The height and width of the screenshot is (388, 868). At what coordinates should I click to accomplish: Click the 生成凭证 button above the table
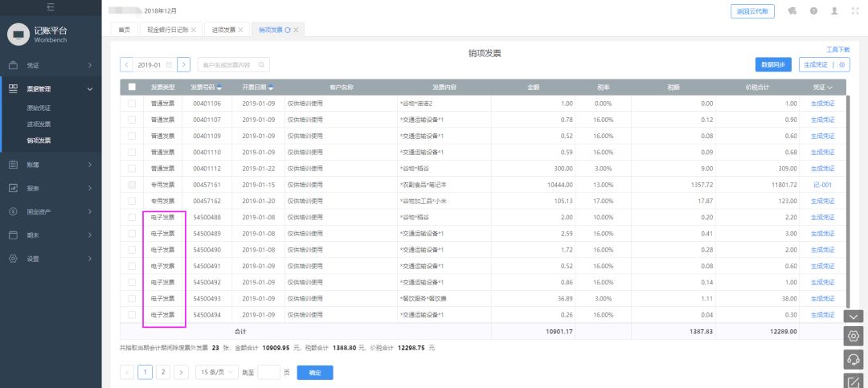point(816,65)
